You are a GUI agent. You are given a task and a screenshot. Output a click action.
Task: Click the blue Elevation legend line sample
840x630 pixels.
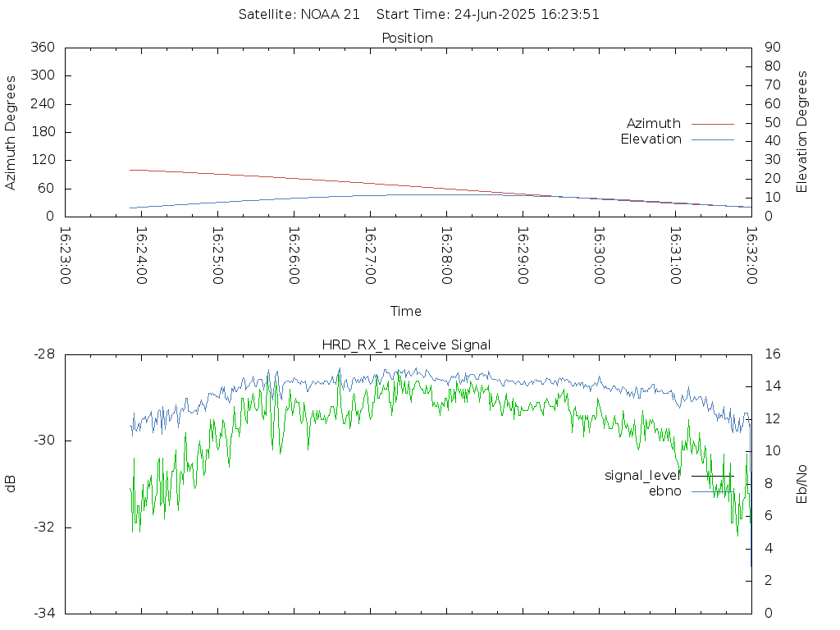pos(713,139)
